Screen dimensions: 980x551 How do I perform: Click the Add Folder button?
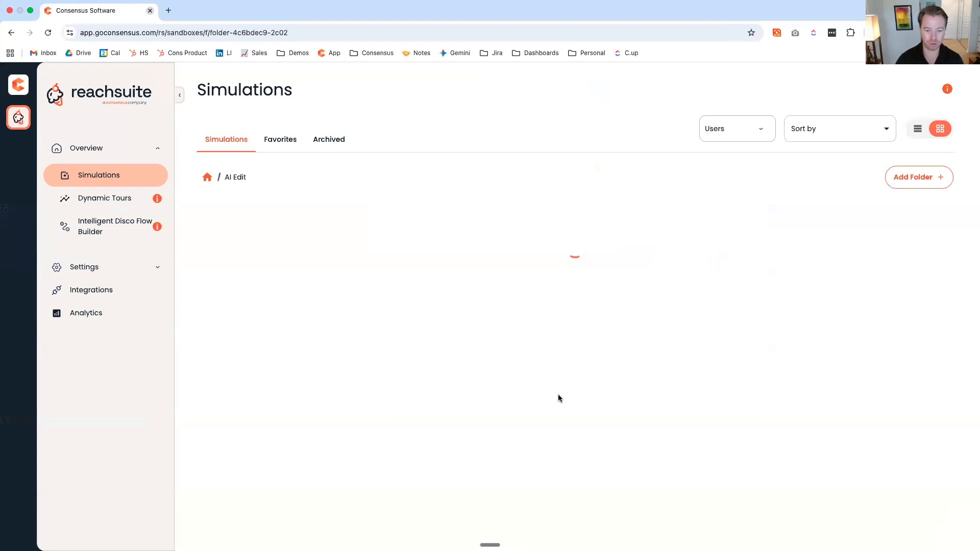pyautogui.click(x=919, y=177)
